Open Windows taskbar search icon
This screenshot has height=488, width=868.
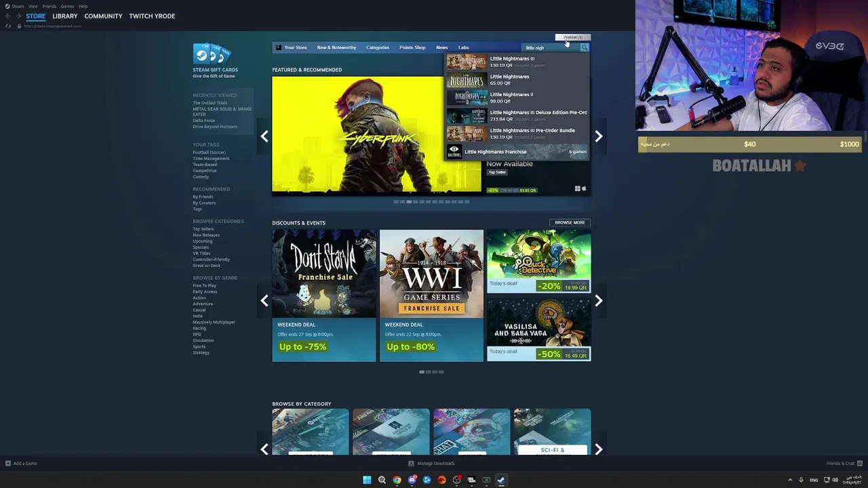(x=382, y=480)
